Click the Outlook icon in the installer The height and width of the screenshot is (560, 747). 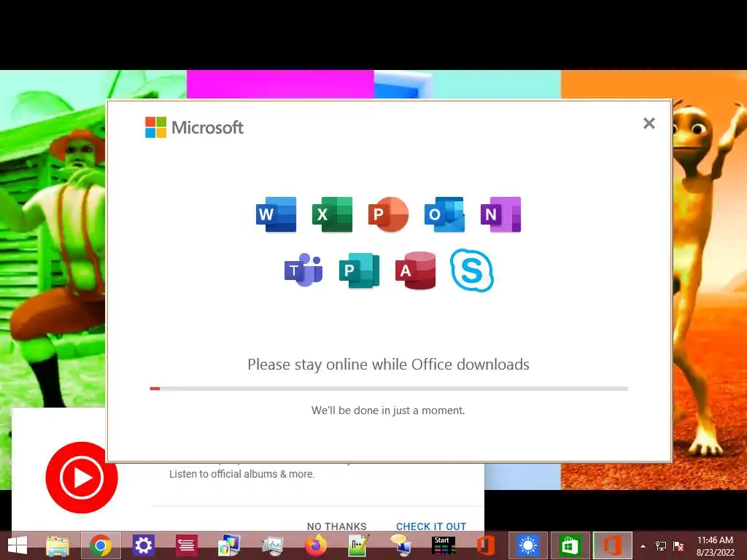[x=444, y=214]
